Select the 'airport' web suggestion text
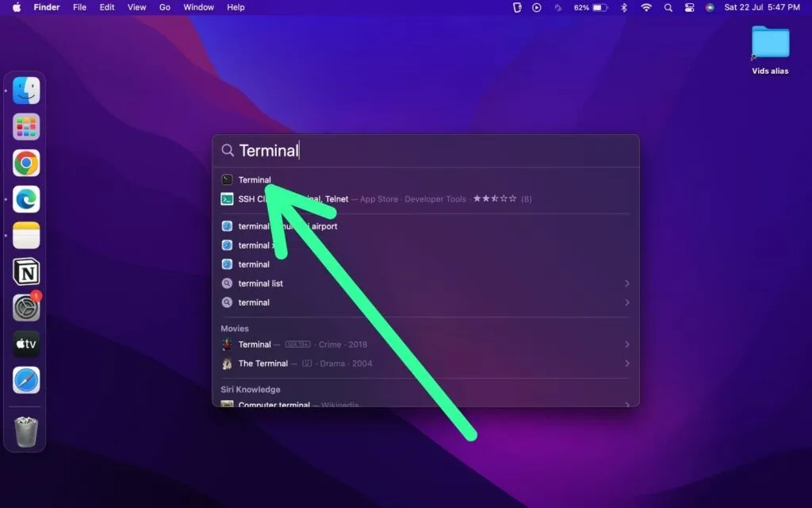This screenshot has height=508, width=812. click(x=324, y=226)
